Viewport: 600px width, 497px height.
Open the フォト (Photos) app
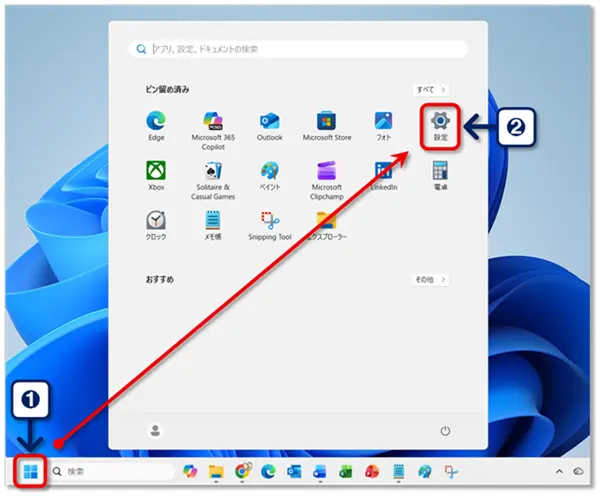(383, 125)
